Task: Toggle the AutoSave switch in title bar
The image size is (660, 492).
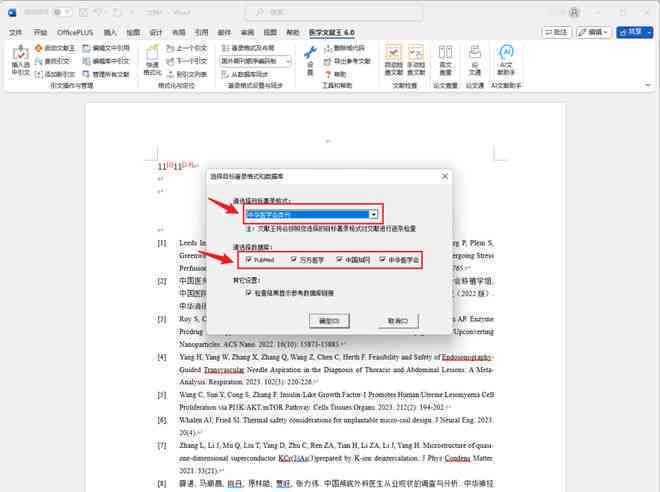Action: click(61, 12)
